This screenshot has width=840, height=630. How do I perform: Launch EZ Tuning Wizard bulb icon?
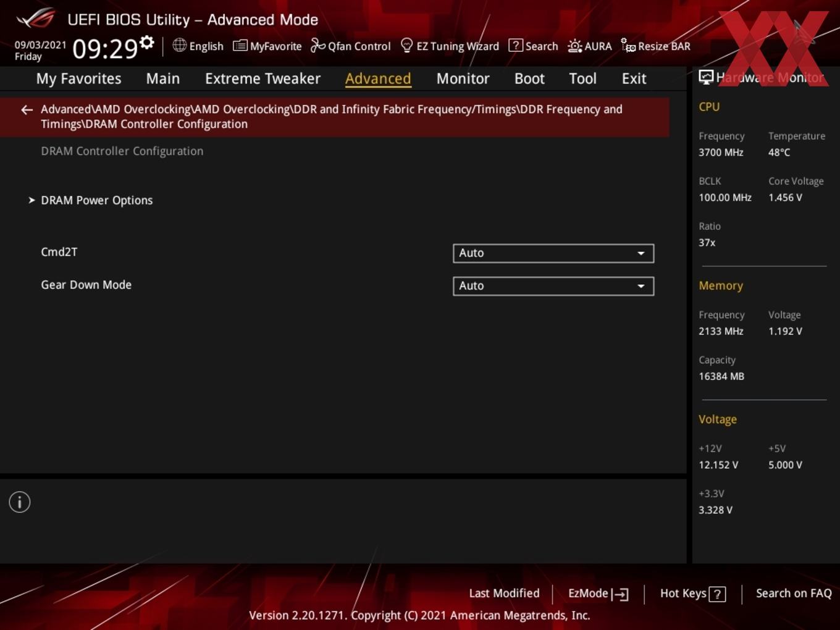click(406, 45)
